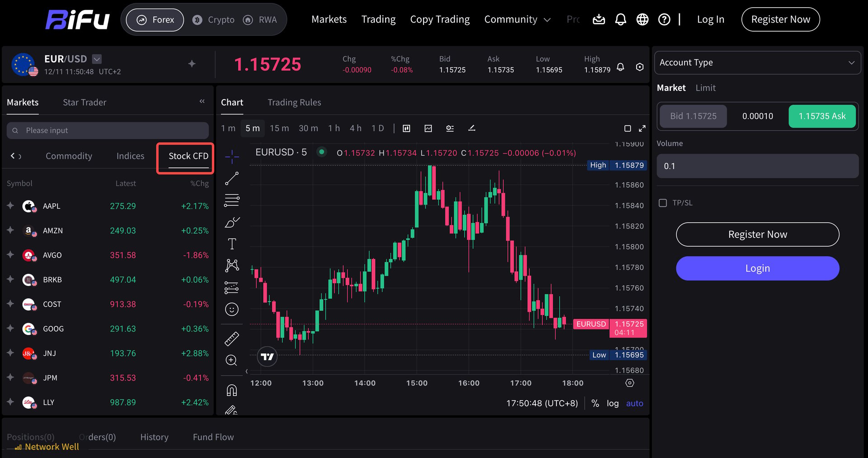Viewport: 868px width, 458px height.
Task: Select the text annotation tool
Action: tap(232, 244)
